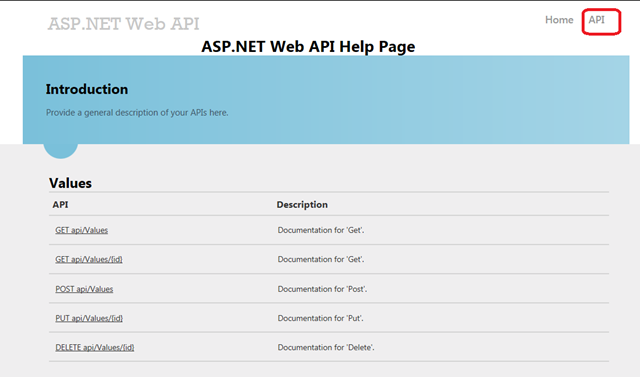Click the intro text about your APIs
The image size is (640, 377).
(137, 113)
